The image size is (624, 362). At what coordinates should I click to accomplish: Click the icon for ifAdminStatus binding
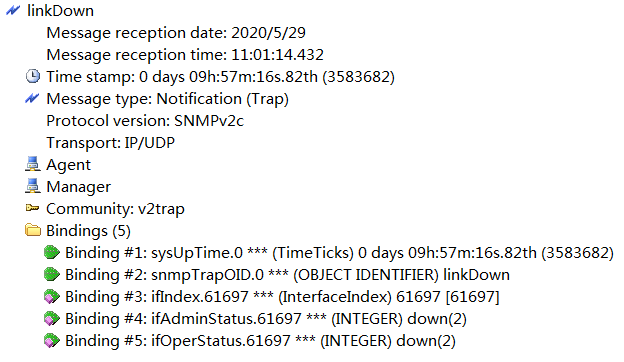tap(51, 318)
